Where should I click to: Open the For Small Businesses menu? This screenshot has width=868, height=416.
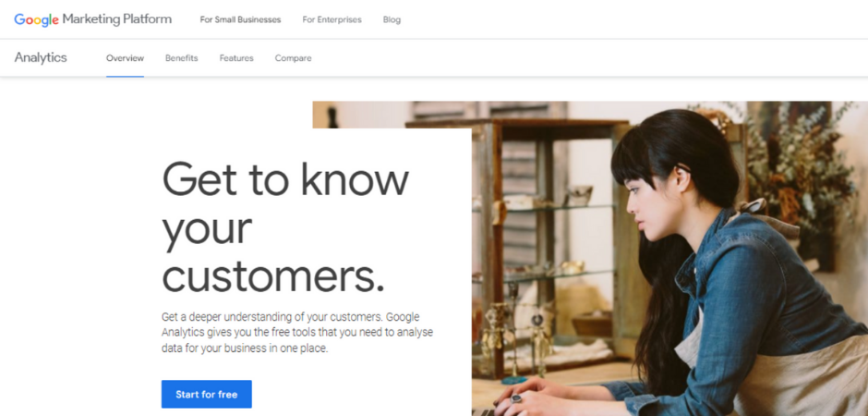click(x=240, y=19)
